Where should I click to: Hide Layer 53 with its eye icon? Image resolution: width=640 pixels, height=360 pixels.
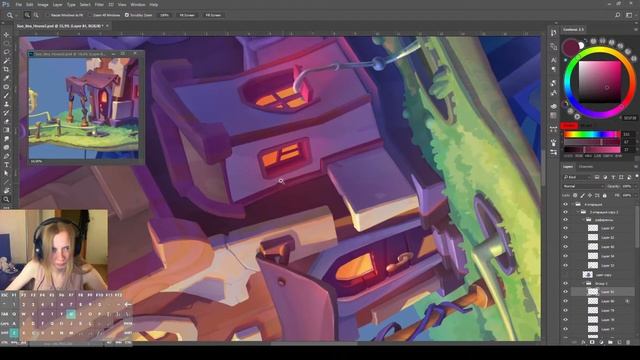coord(565,265)
